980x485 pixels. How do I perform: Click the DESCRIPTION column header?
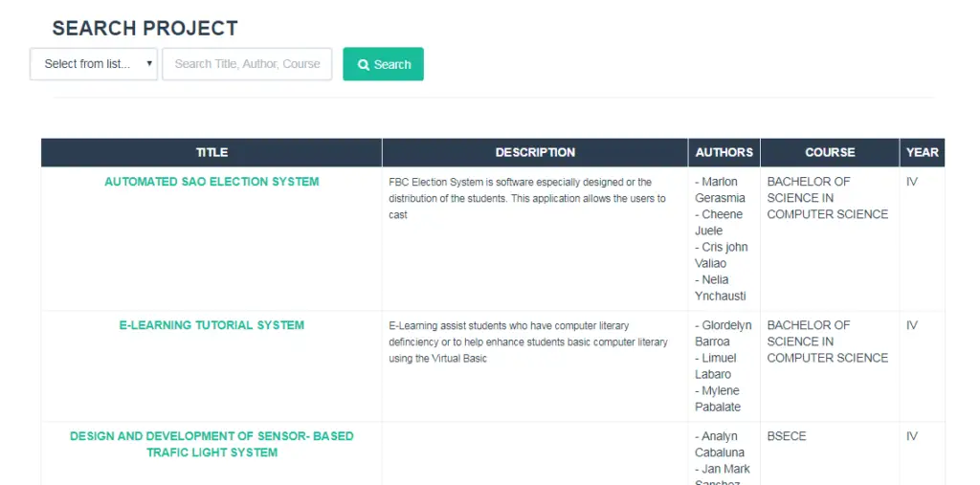tap(535, 152)
